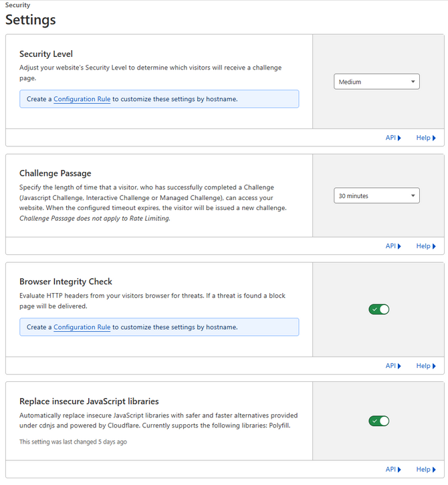
Task: Follow Configuration Rule link in Security Level
Action: (82, 99)
